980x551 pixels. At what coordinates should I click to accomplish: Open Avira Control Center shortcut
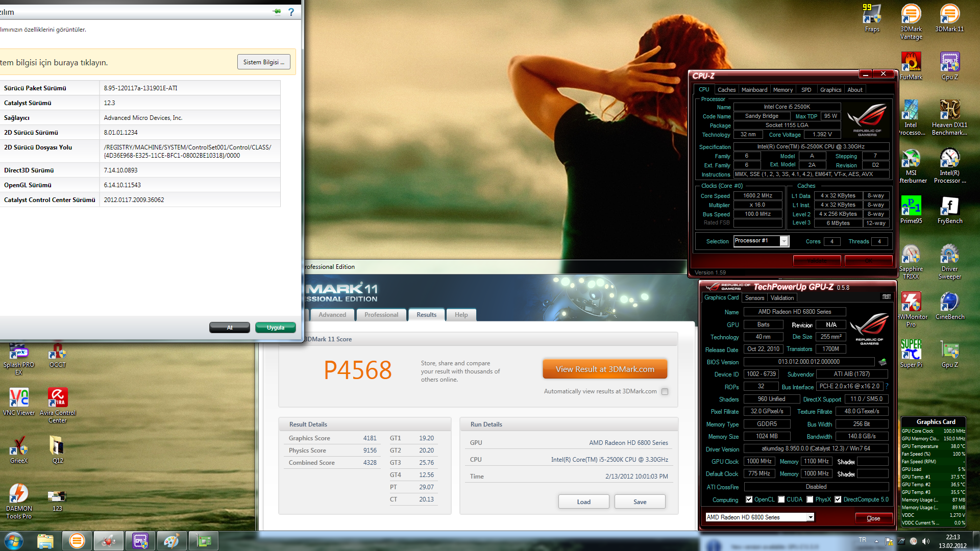coord(57,406)
